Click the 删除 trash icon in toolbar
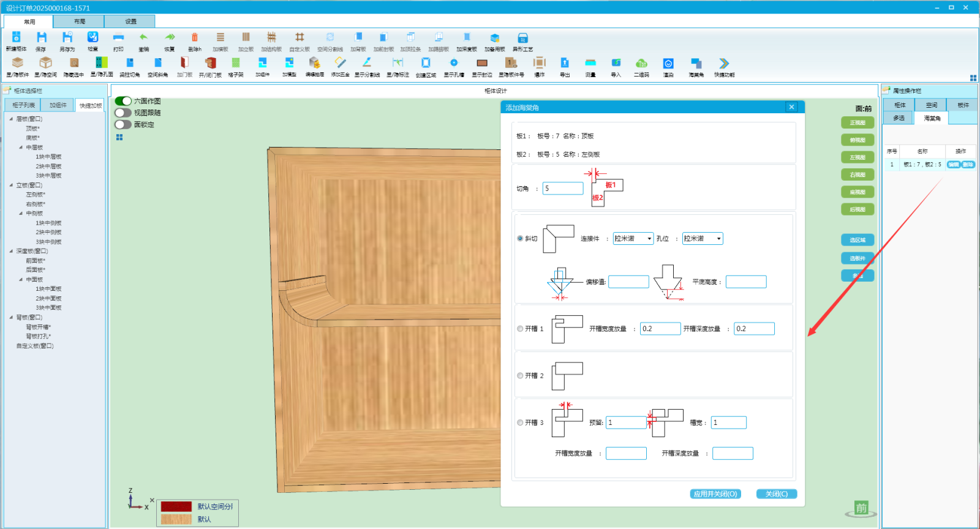Image resolution: width=980 pixels, height=529 pixels. click(195, 37)
